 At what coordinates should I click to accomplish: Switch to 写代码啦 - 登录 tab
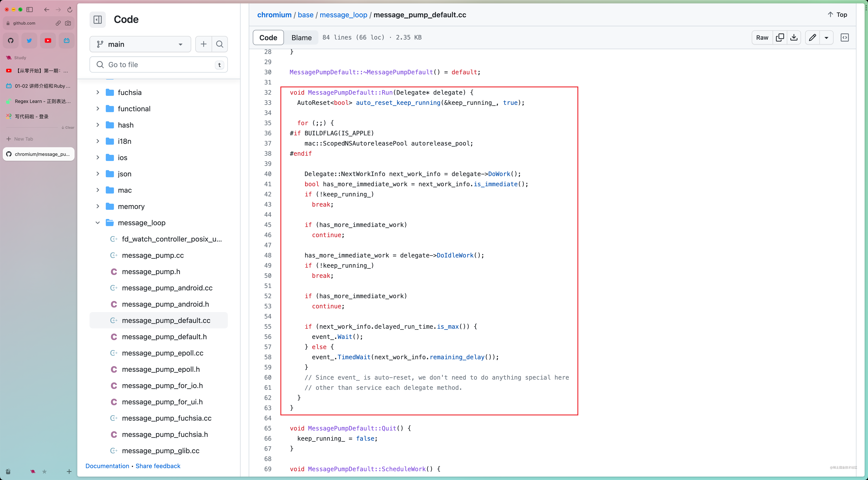(x=39, y=116)
